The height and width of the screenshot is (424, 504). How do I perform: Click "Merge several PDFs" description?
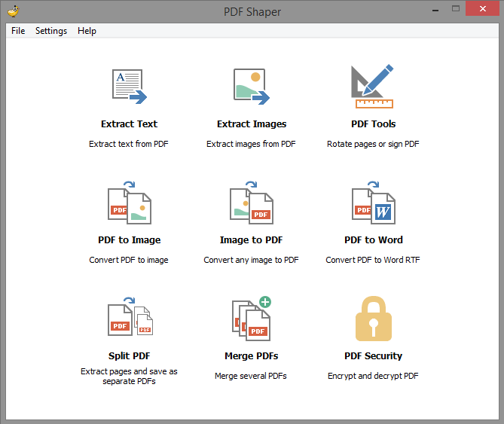pos(251,376)
